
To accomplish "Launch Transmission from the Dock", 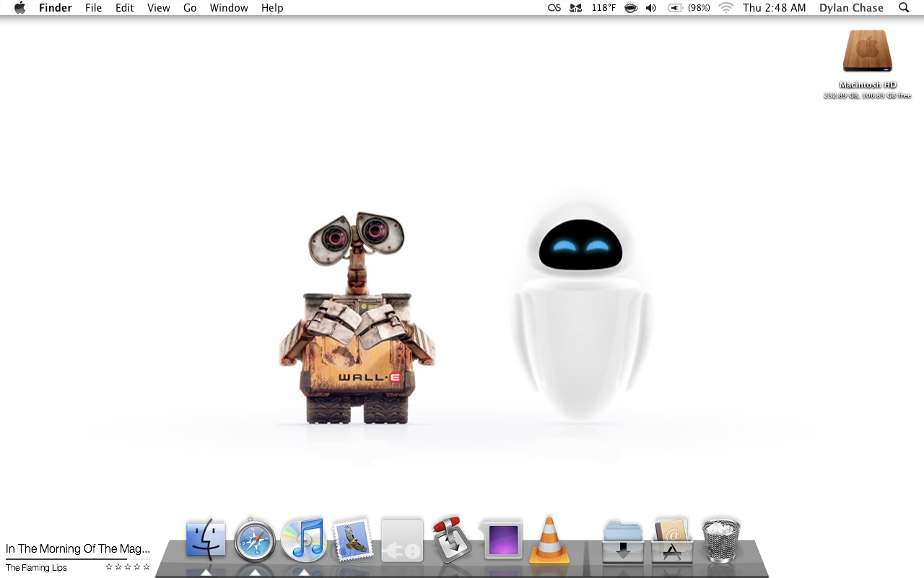I will [x=451, y=540].
